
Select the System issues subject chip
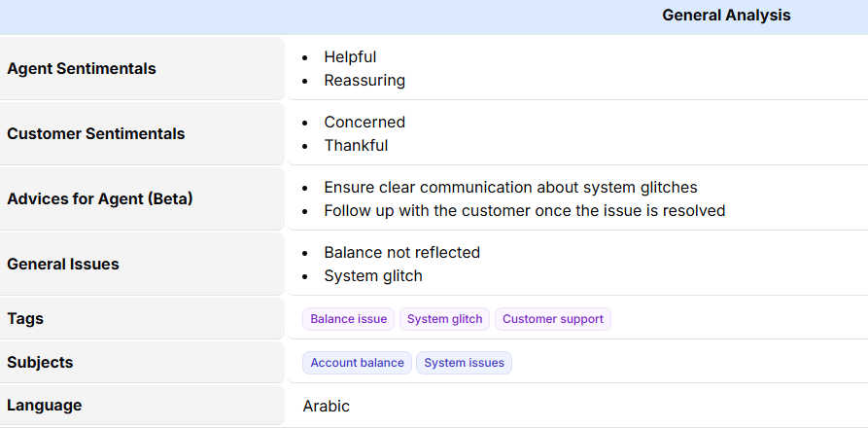coord(464,363)
